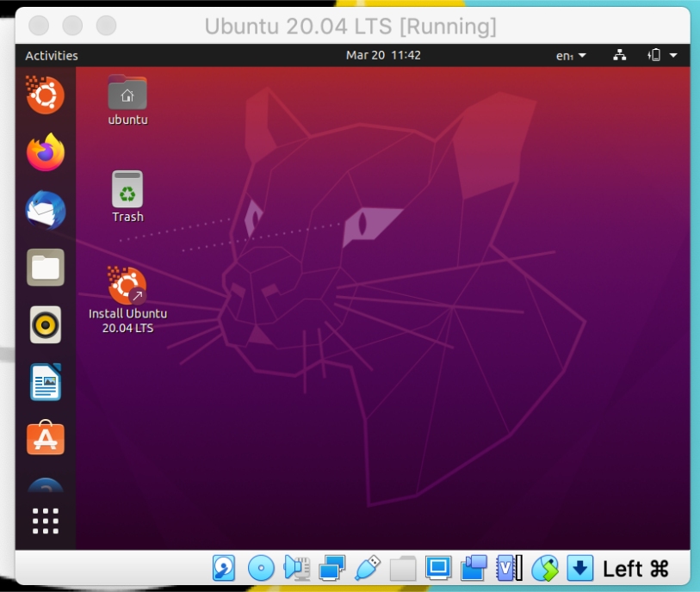Click VirtualBox CPU virtualization indicator
Image resolution: width=700 pixels, height=592 pixels.
click(x=509, y=568)
